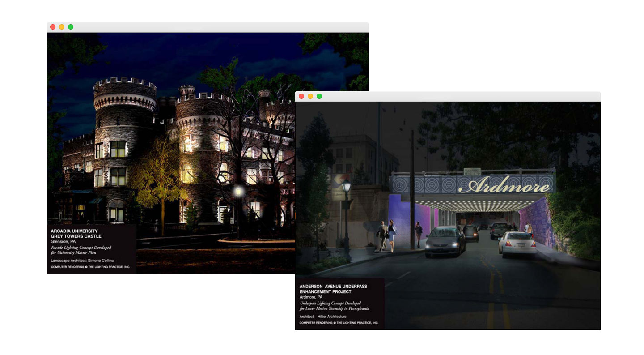Minimize the Grey Towers Castle window
This screenshot has width=644, height=355.
pos(62,27)
